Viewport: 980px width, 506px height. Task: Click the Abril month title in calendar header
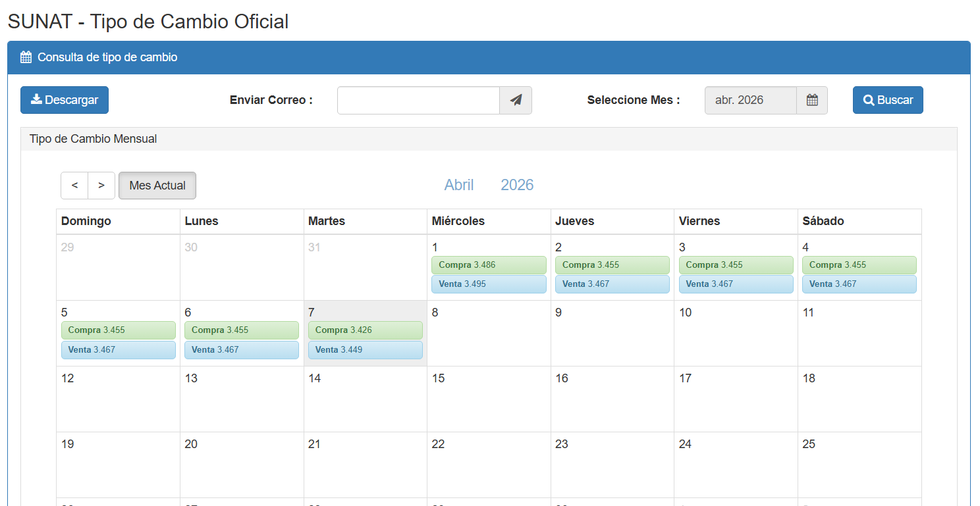459,185
